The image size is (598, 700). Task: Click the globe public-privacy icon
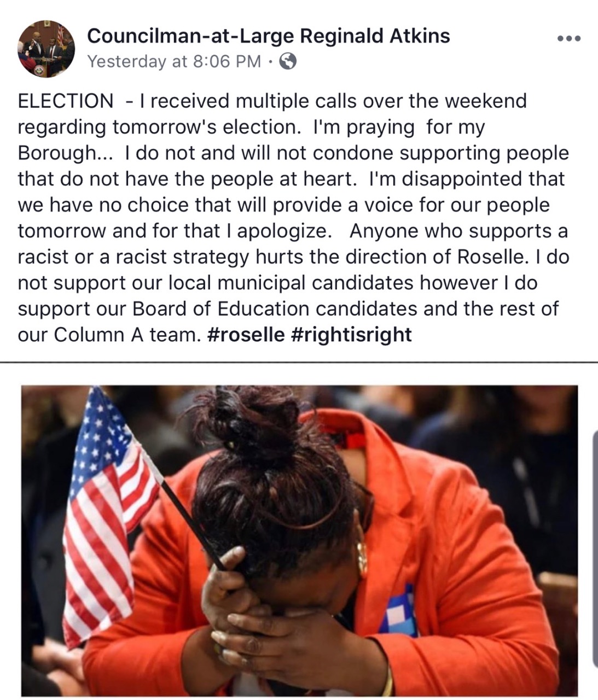pos(288,61)
